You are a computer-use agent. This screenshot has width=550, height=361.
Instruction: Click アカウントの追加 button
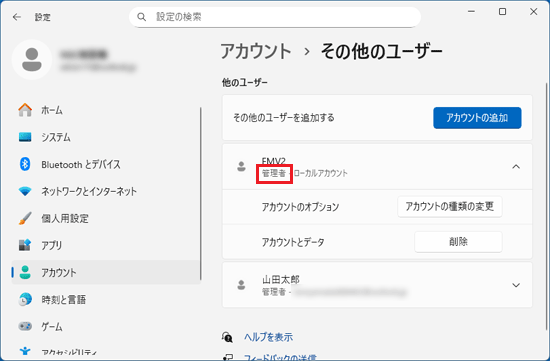tap(477, 118)
